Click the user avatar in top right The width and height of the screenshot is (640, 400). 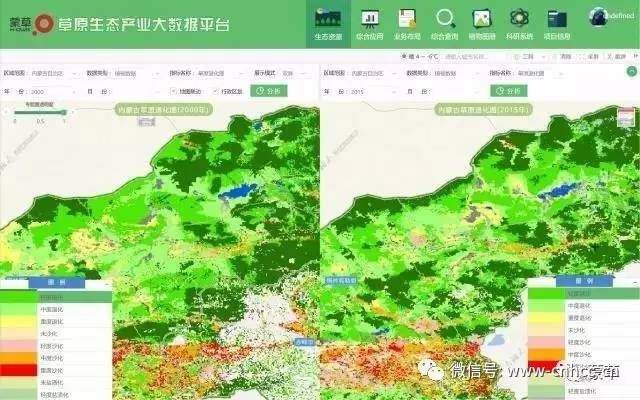point(599,14)
